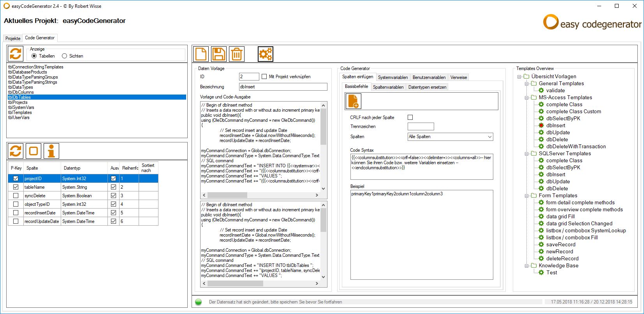Click the refresh columns icon above the column grid
Screen dimensions: 644x314
click(16, 151)
